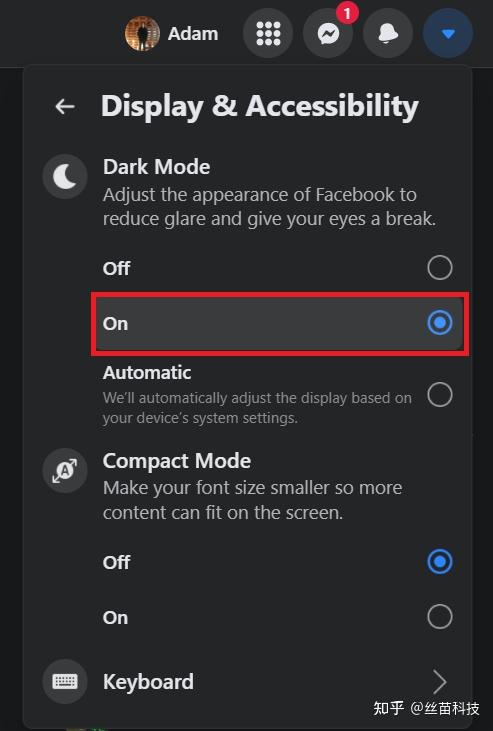The height and width of the screenshot is (731, 493).
Task: Select Dark Mode On radio button
Action: 440,323
